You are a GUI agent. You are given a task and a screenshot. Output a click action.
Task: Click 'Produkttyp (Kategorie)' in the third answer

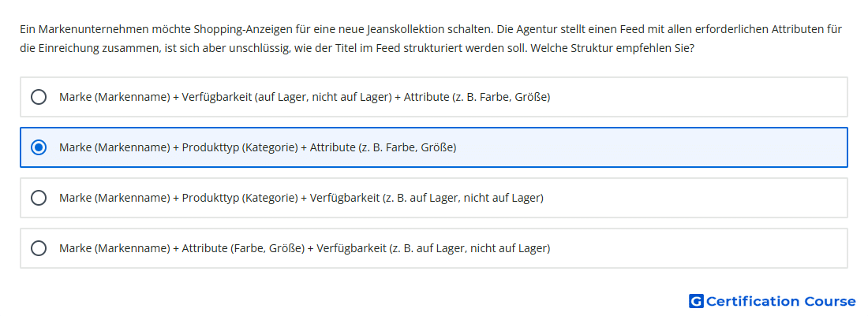click(240, 198)
